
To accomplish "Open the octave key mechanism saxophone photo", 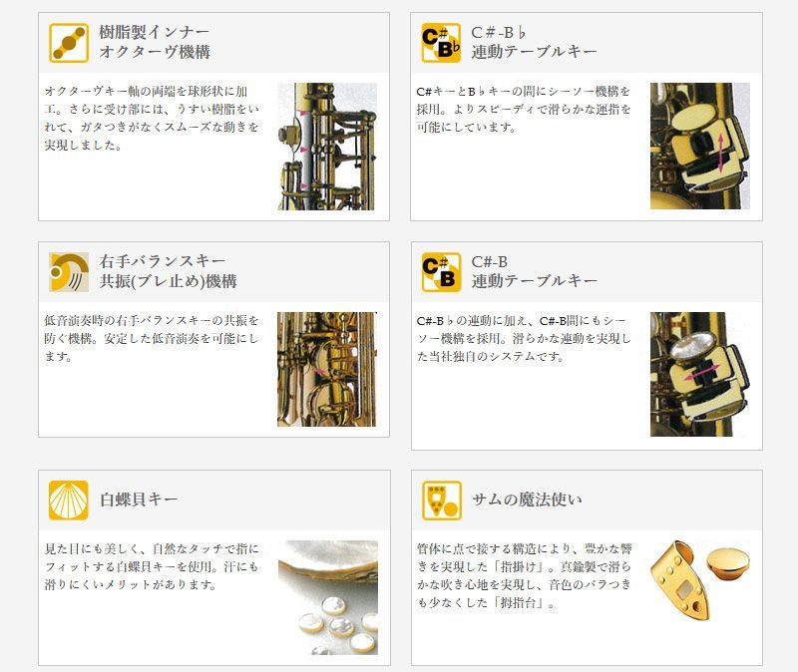I will 327,147.
